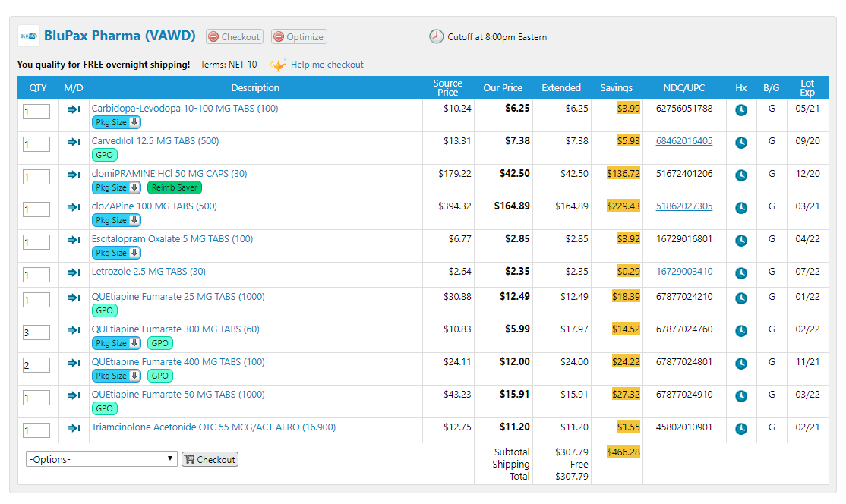Image resolution: width=846 pixels, height=504 pixels.
Task: Open NDC link 68462016405
Action: 684,140
